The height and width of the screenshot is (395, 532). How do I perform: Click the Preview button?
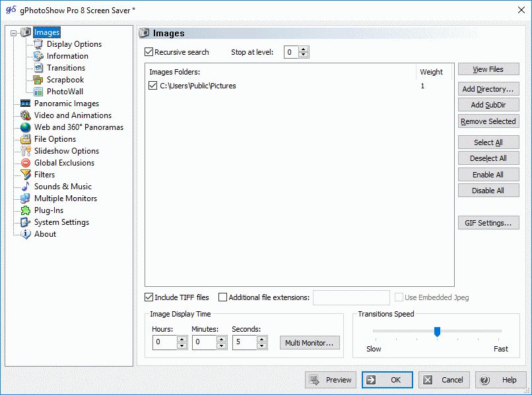click(x=331, y=380)
